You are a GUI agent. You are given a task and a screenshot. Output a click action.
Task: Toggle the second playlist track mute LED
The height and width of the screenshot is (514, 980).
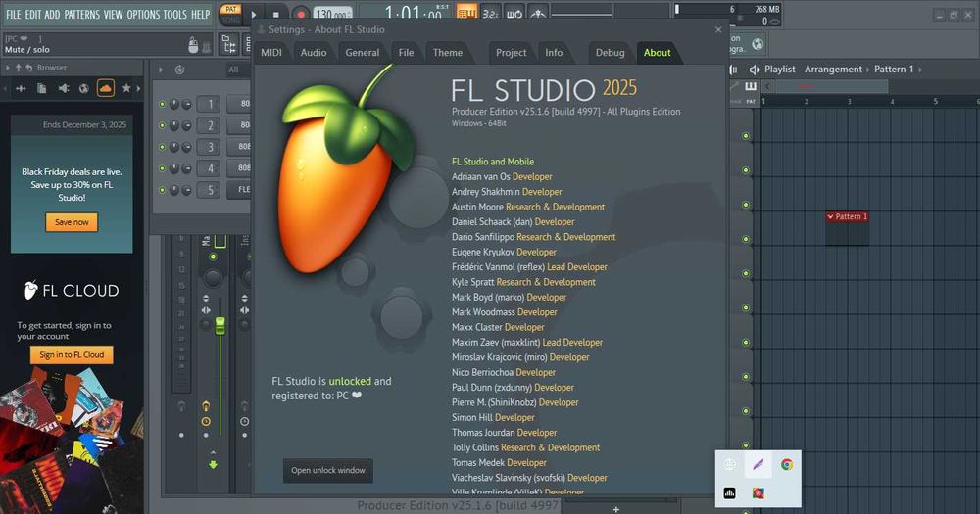coord(745,170)
